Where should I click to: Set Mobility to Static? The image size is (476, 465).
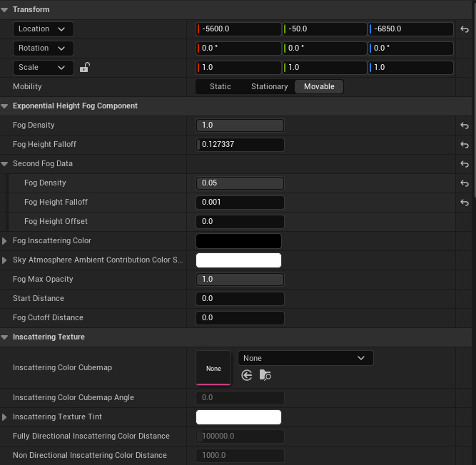click(x=220, y=86)
